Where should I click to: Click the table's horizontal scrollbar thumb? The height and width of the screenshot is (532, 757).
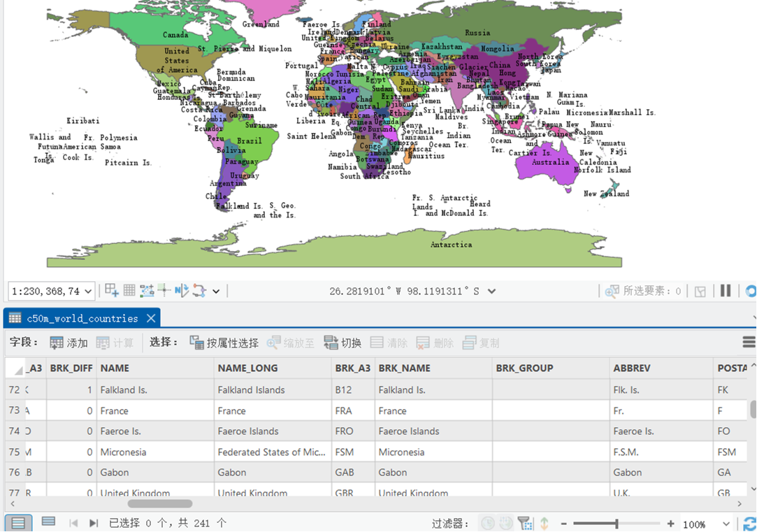click(160, 503)
